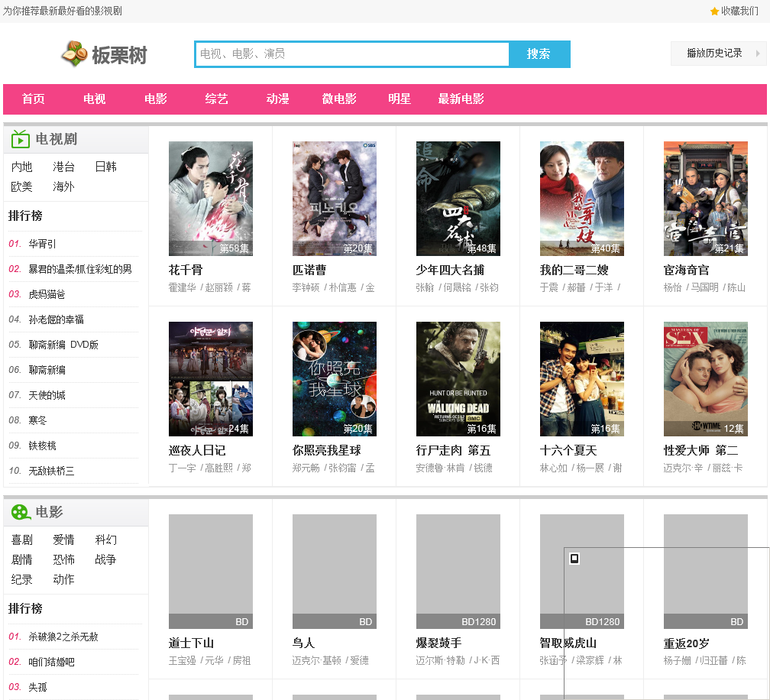Open ranking item 聊斋新编 DVD版
The image size is (770, 700).
point(63,345)
